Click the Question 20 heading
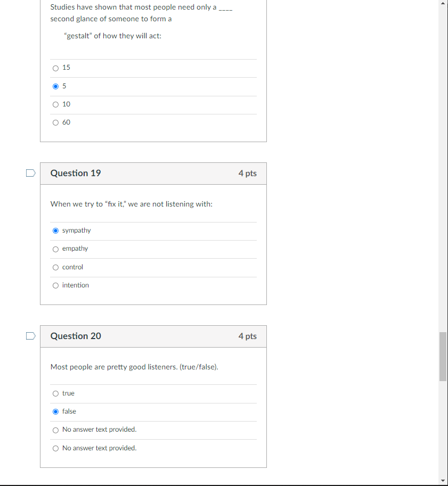448x486 pixels. (76, 336)
